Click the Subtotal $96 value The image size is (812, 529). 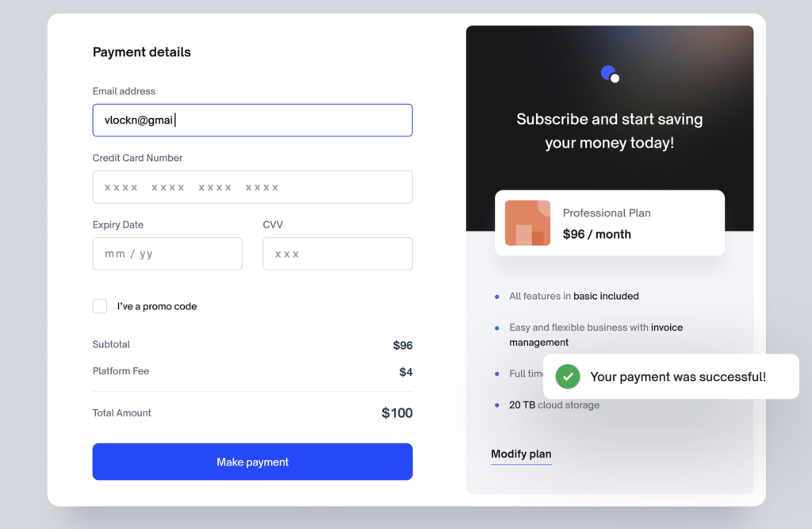pyautogui.click(x=402, y=345)
